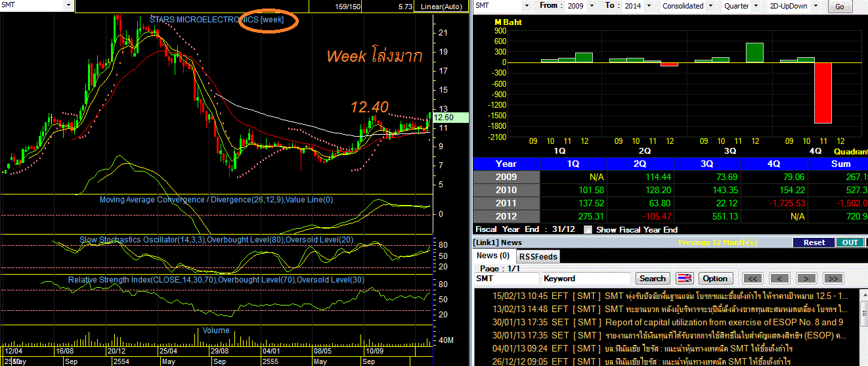Select the News (0) tab

[493, 256]
